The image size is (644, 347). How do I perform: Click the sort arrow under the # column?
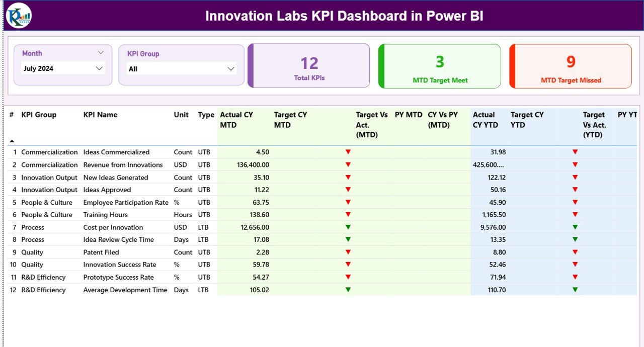pos(11,141)
